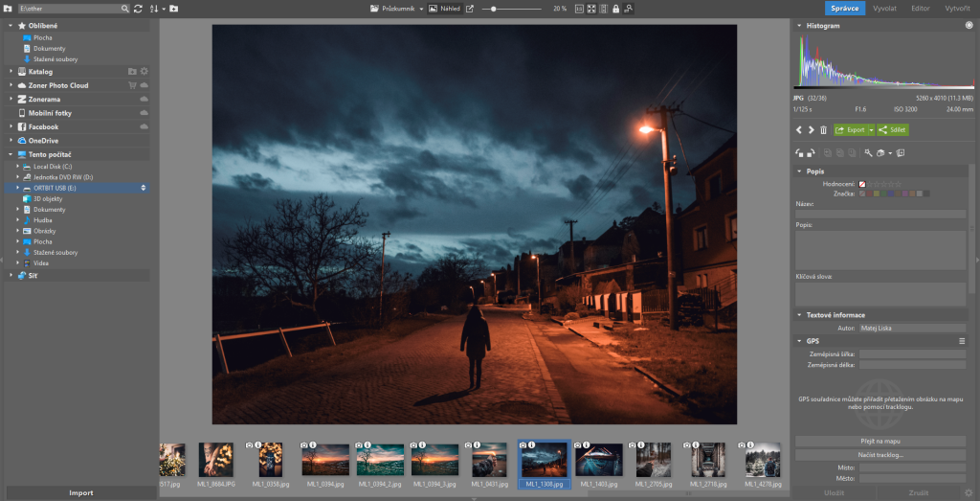This screenshot has width=980, height=501.
Task: Rotate image right
Action: click(811, 152)
